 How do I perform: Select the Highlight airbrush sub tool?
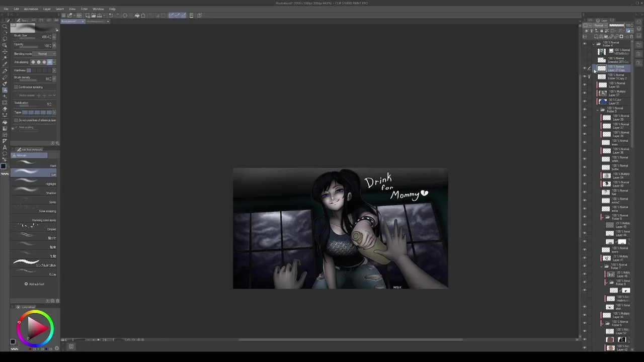tap(34, 183)
